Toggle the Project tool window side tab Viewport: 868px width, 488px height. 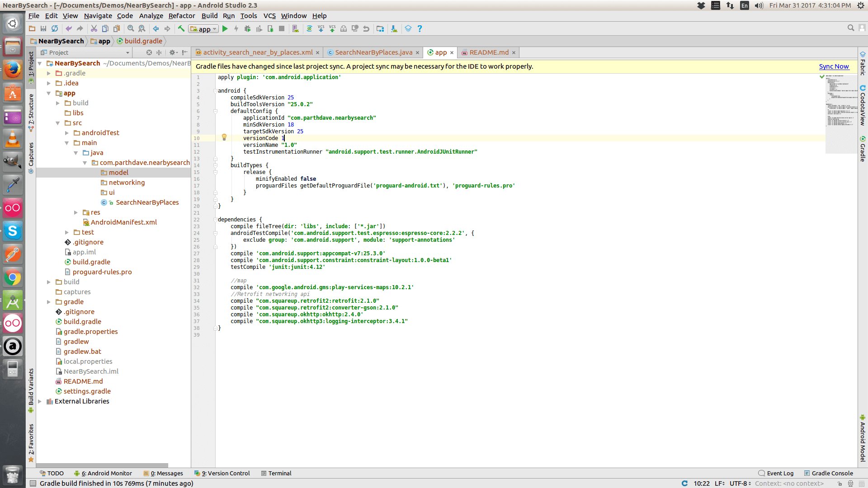coord(31,63)
